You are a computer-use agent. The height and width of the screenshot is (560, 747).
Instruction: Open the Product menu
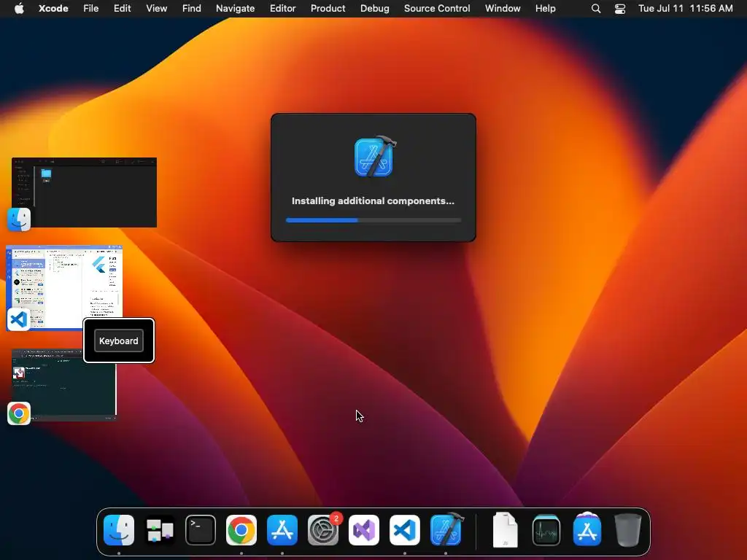click(x=328, y=8)
